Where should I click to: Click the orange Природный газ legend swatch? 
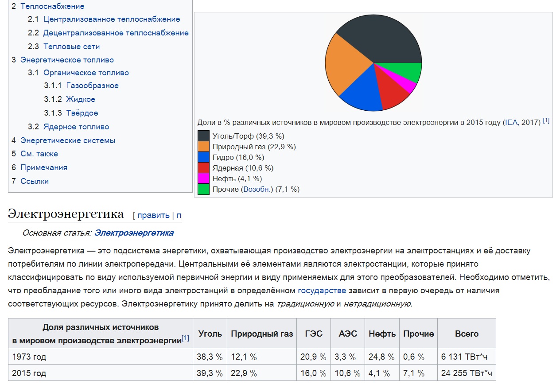[x=203, y=147]
